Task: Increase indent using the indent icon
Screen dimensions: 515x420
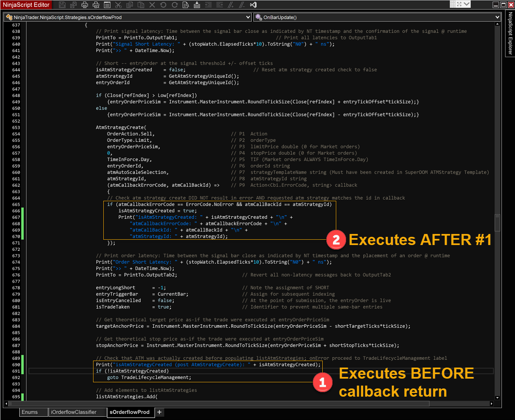Action: click(x=220, y=5)
